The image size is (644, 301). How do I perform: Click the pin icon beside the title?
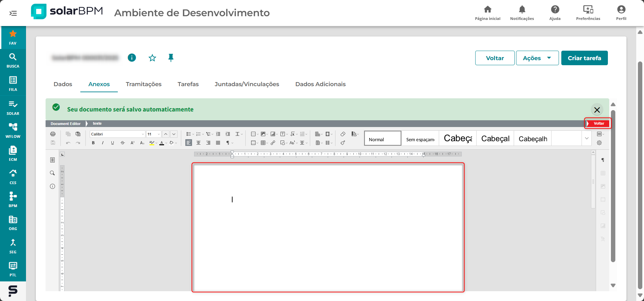pos(171,58)
